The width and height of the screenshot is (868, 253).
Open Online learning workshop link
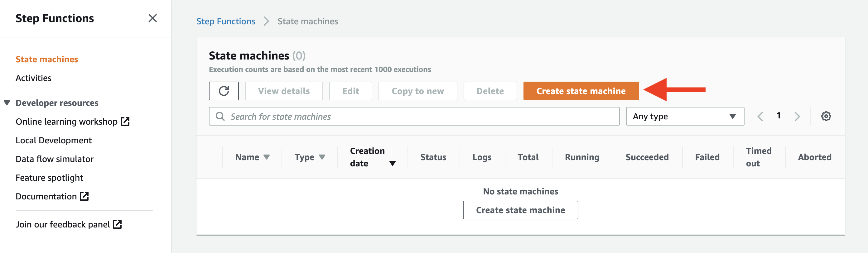(x=66, y=121)
